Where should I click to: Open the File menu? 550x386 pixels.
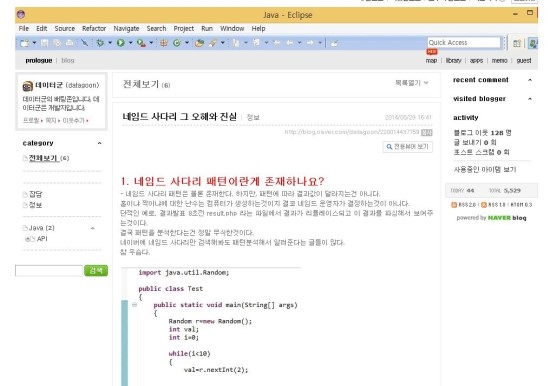tap(24, 28)
